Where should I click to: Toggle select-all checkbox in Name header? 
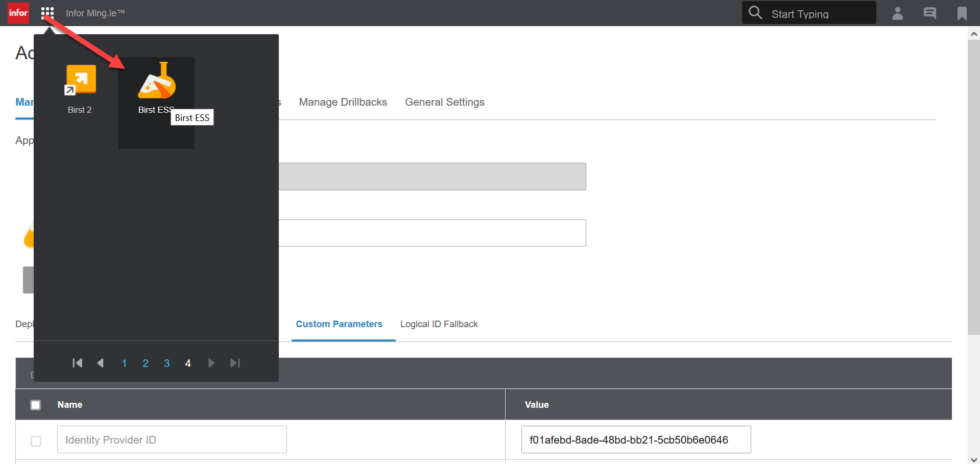[x=36, y=405]
